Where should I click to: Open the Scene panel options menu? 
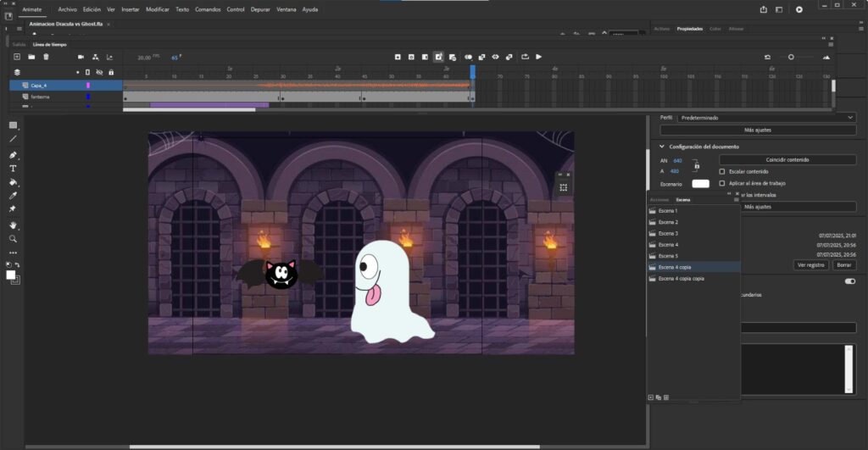coord(735,200)
